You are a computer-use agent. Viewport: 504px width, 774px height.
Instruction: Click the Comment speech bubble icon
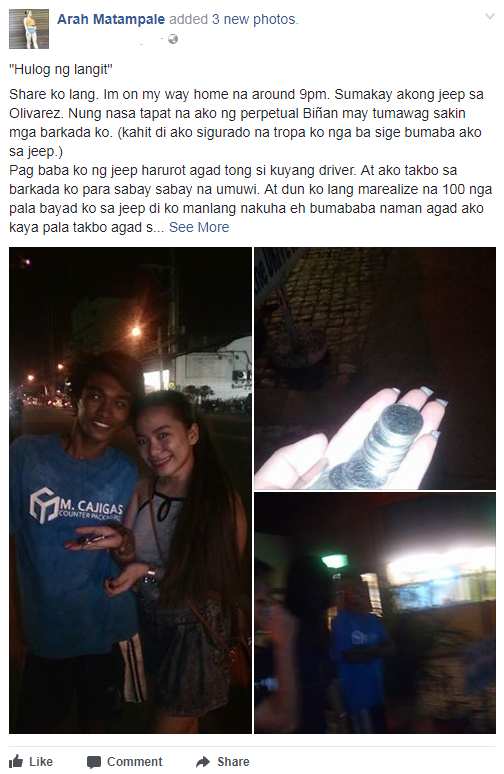[94, 762]
